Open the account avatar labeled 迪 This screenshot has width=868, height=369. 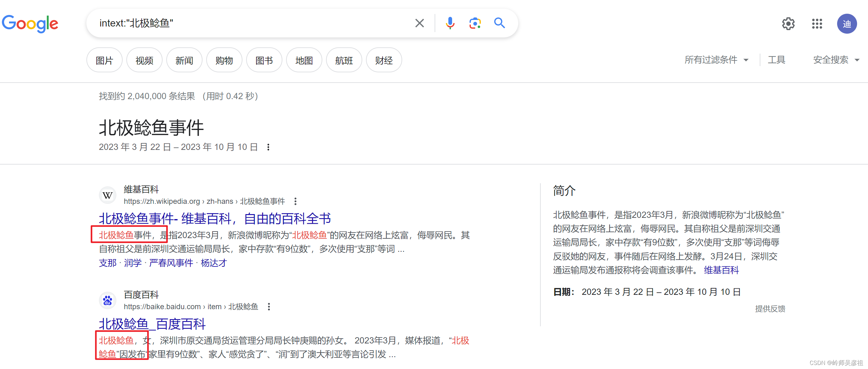847,24
